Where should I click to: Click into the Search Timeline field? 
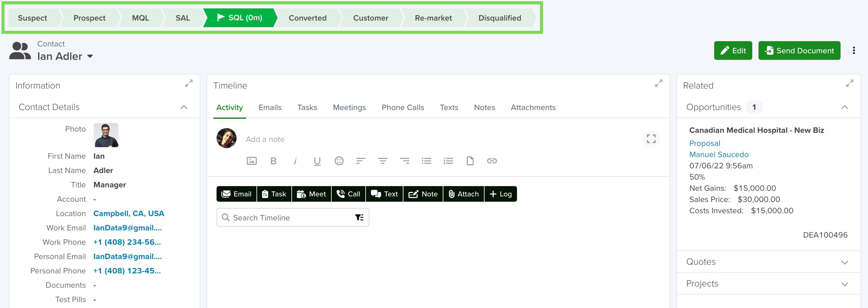tap(292, 218)
